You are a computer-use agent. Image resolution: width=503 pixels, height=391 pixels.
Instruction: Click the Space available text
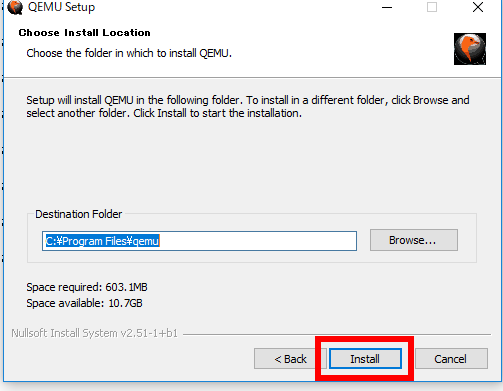(84, 303)
